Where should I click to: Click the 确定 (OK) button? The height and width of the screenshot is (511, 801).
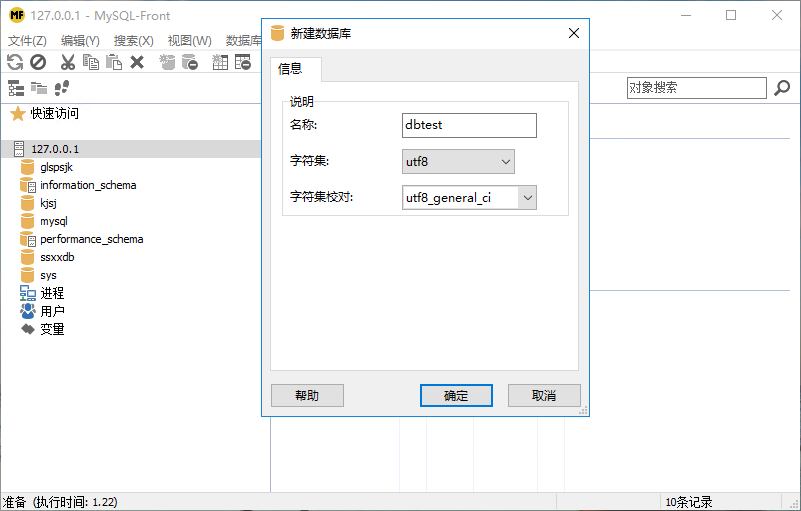tap(456, 396)
